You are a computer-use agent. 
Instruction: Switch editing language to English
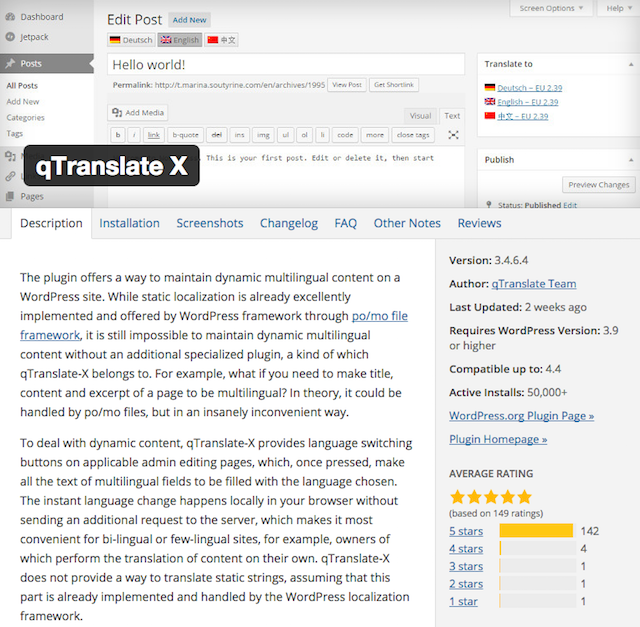[180, 40]
